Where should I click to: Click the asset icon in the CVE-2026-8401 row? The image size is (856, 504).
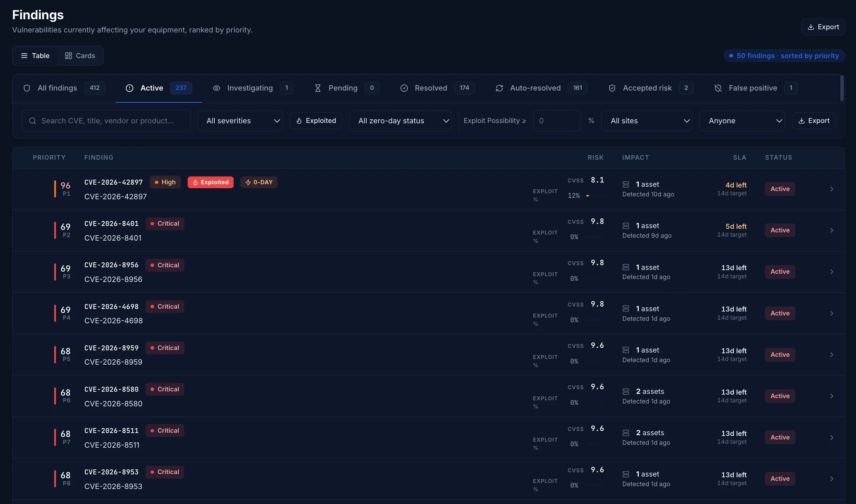coord(626,226)
